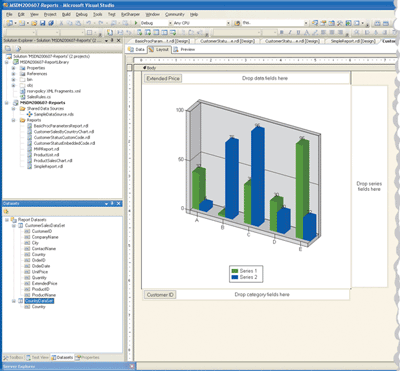Viewport: 400px width, 371px height.
Task: Expand the bin folder node
Action: pyautogui.click(x=14, y=80)
